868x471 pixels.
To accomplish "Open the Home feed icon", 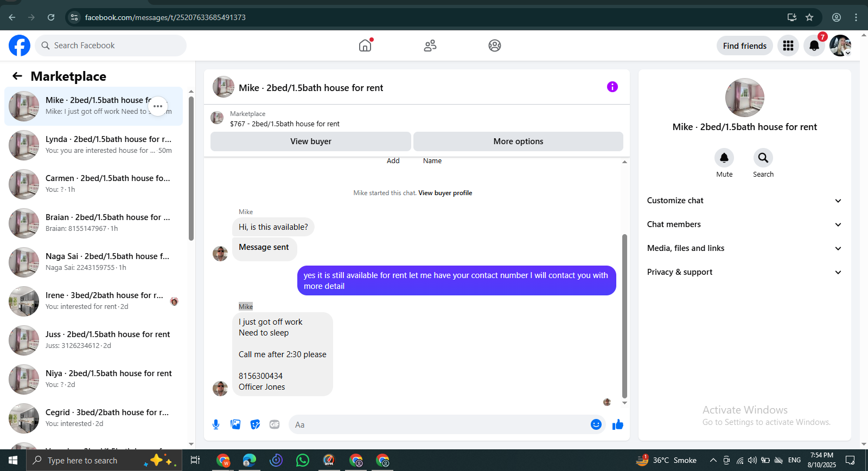I will pos(366,46).
